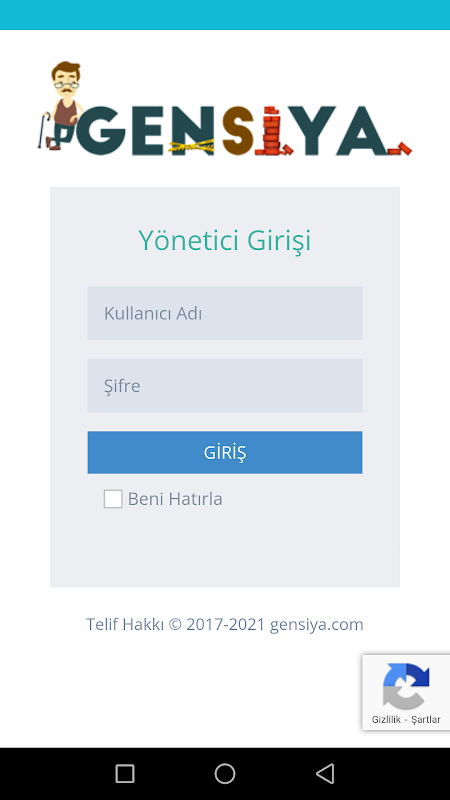
Task: Click the brown letter S in logo
Action: click(238, 131)
